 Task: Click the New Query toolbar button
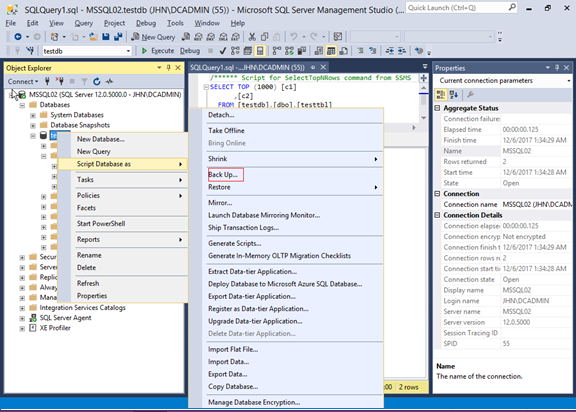(x=153, y=37)
